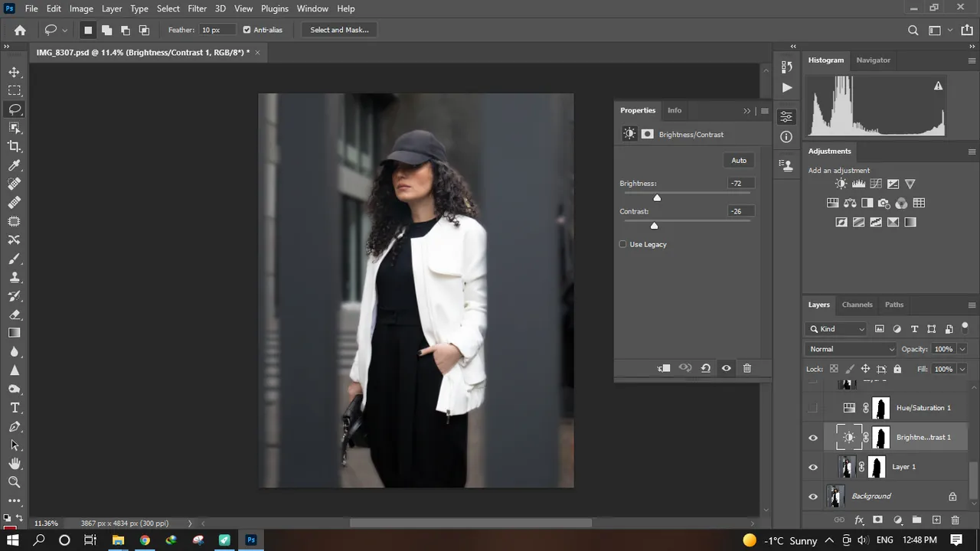Add a Levels adjustment from Adjustments panel
Screen dimensions: 980x551
[858, 184]
